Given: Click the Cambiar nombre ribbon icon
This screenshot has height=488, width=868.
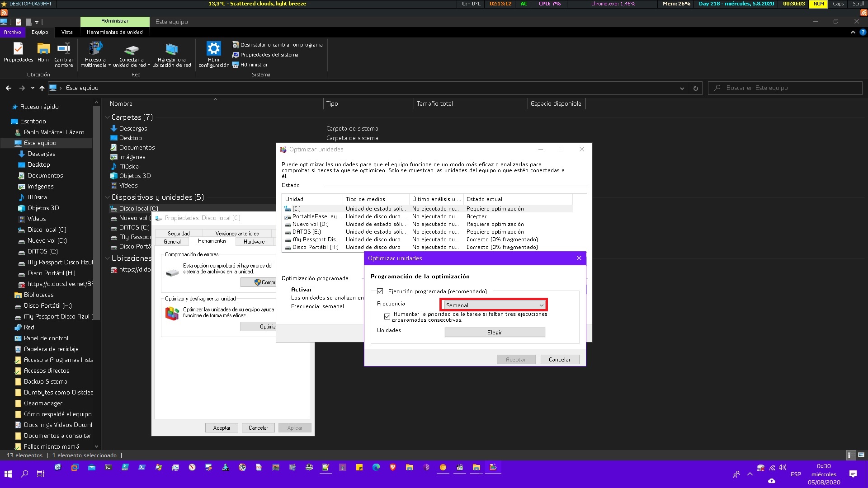Looking at the screenshot, I should 64,48.
